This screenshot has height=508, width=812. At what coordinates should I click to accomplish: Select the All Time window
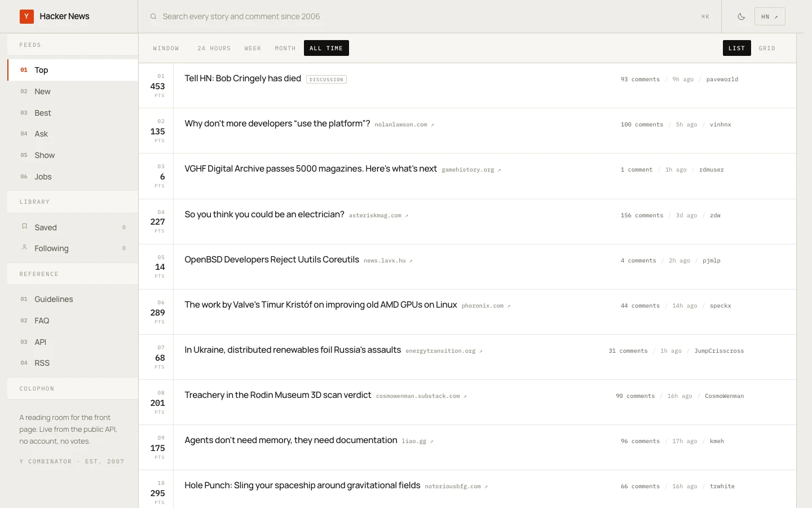coord(326,48)
